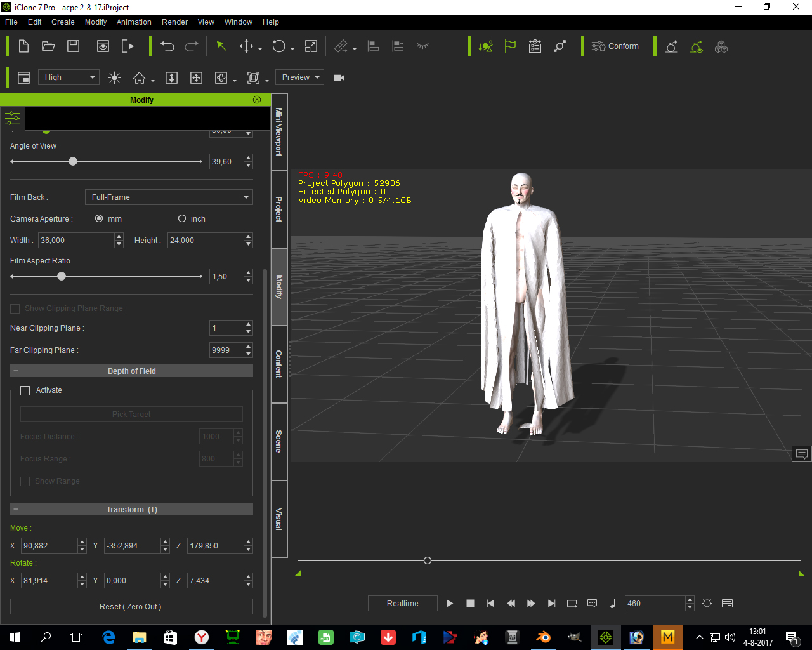Jump to the end frame
The height and width of the screenshot is (650, 812).
click(x=551, y=604)
